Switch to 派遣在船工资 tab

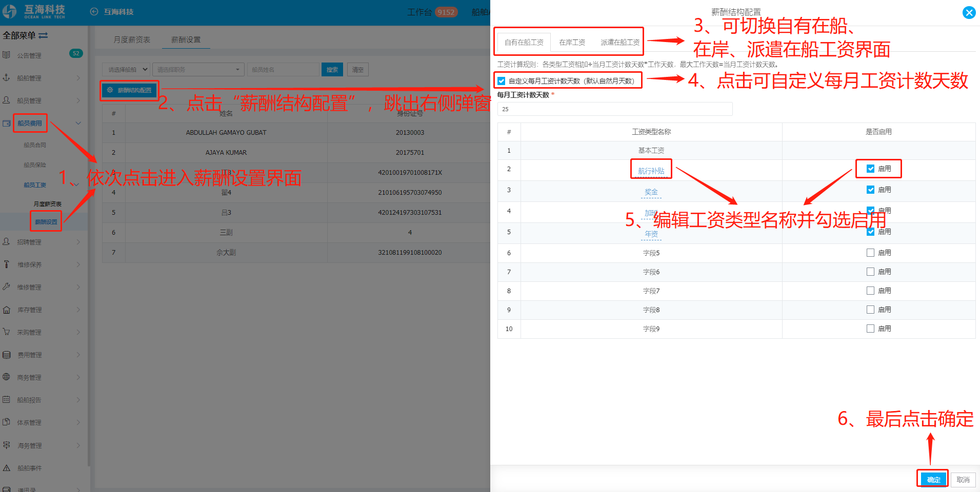pyautogui.click(x=620, y=42)
